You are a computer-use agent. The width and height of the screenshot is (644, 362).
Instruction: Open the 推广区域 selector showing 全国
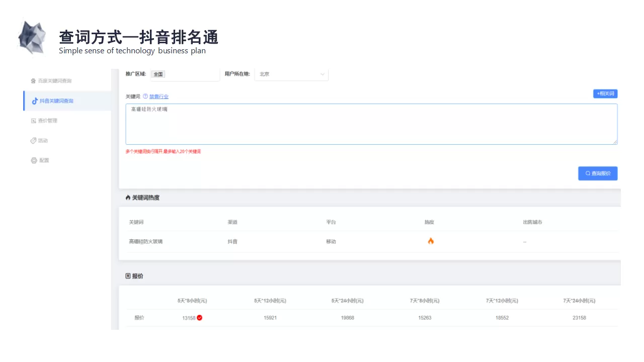coord(158,74)
